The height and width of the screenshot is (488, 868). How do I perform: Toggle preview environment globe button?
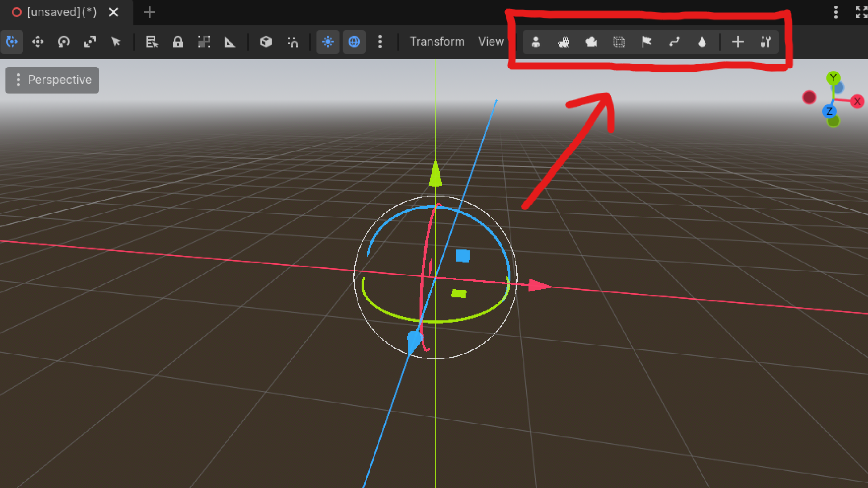[x=354, y=42]
